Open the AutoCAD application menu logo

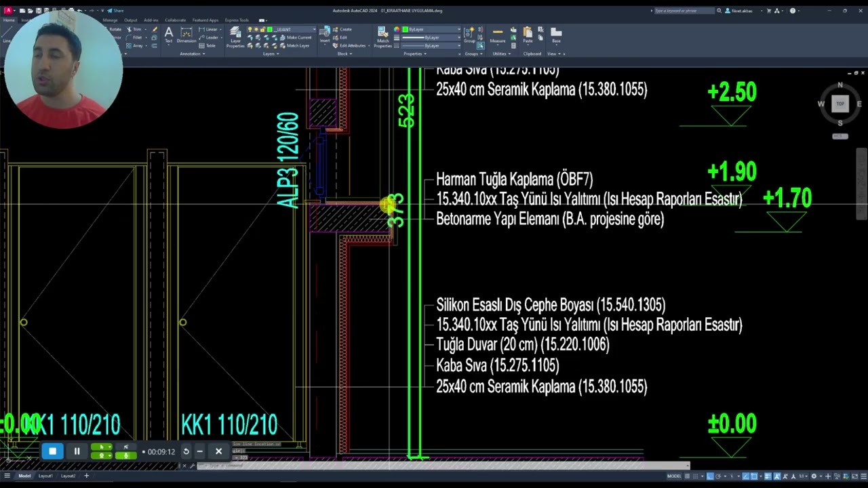(x=7, y=11)
